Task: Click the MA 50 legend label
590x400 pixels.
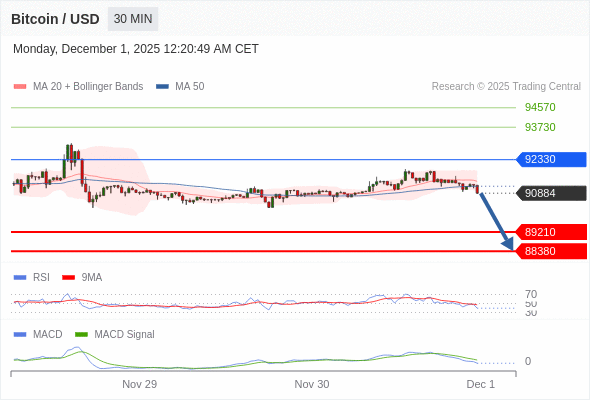Action: [190, 87]
